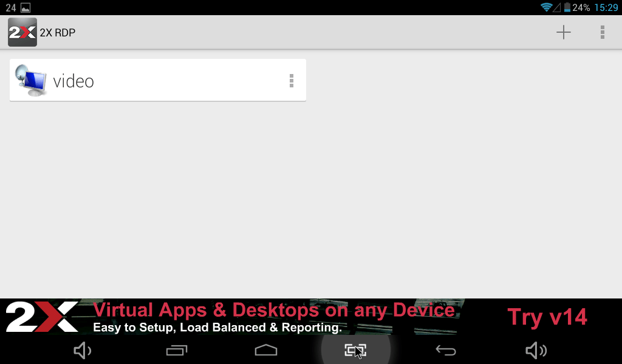Tap the volume up navigation icon
622x364 pixels.
tap(536, 351)
